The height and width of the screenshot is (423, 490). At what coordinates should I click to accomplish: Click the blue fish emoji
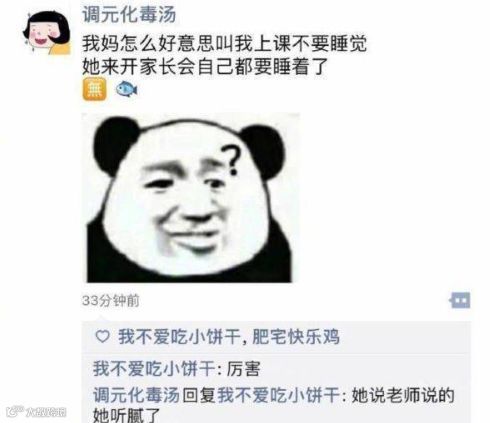(x=127, y=89)
